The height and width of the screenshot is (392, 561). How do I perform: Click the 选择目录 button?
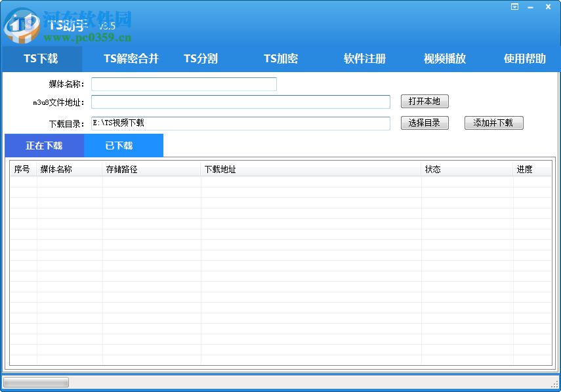click(425, 123)
